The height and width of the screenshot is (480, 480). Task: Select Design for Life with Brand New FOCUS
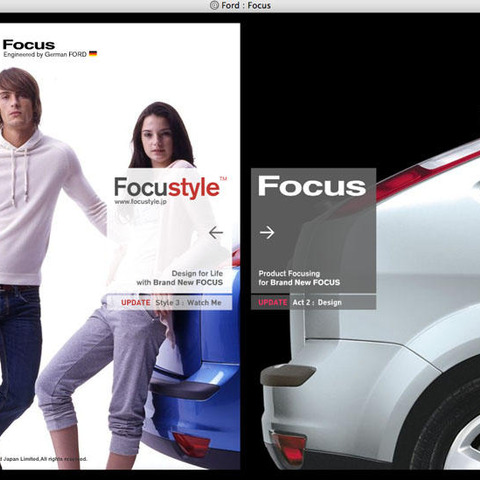pos(180,278)
